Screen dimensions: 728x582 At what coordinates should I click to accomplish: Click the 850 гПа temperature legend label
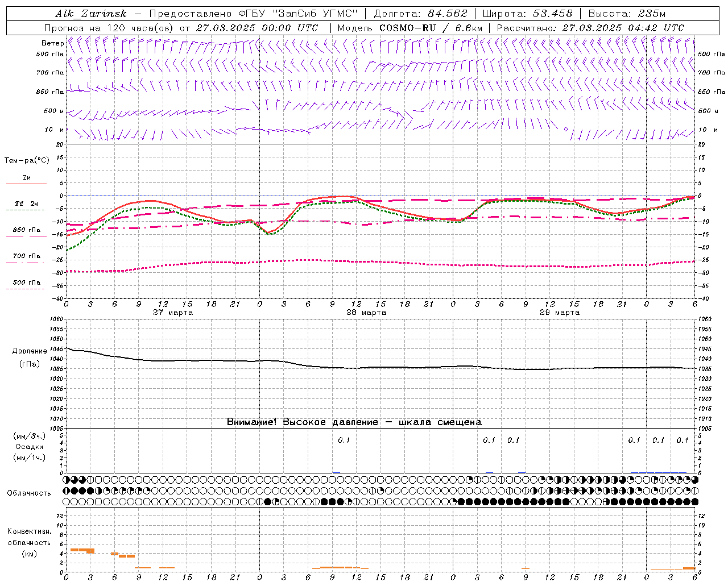point(27,230)
